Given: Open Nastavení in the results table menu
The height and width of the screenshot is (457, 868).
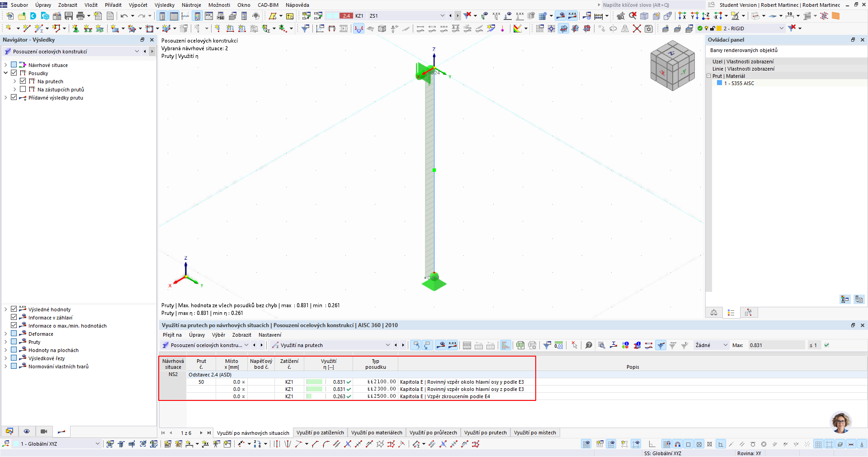Looking at the screenshot, I should coord(270,335).
